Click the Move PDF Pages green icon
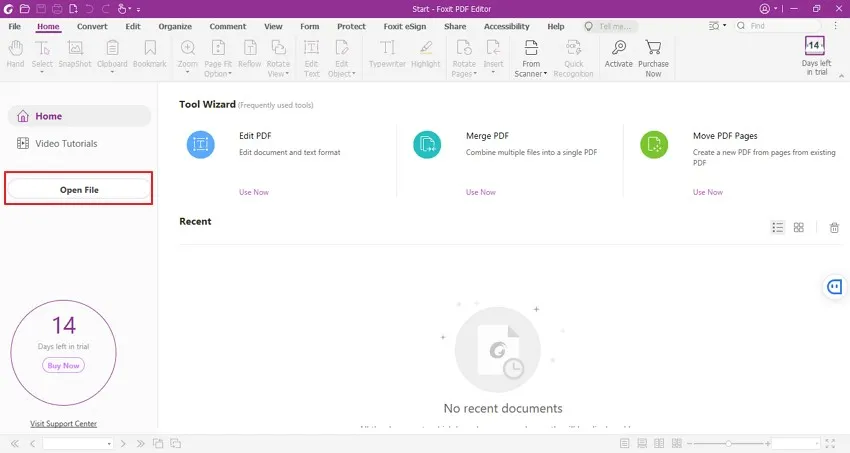The height and width of the screenshot is (453, 850). click(x=654, y=144)
